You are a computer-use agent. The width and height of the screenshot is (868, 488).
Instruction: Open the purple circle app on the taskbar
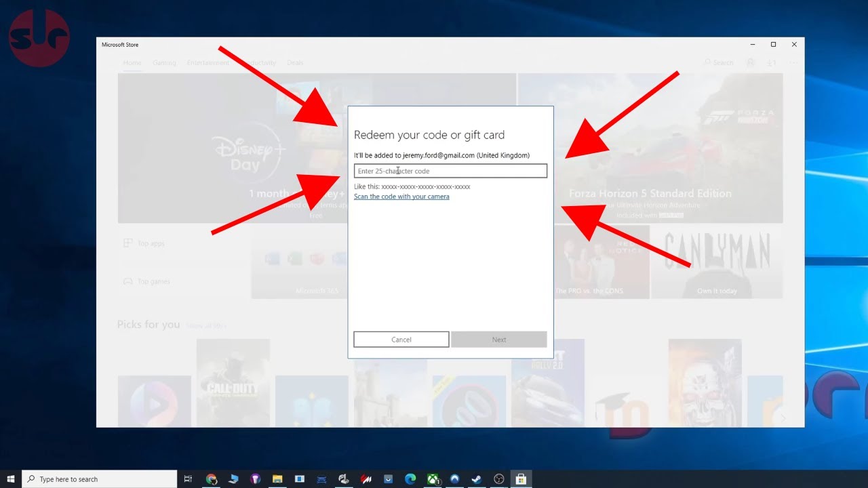point(256,479)
